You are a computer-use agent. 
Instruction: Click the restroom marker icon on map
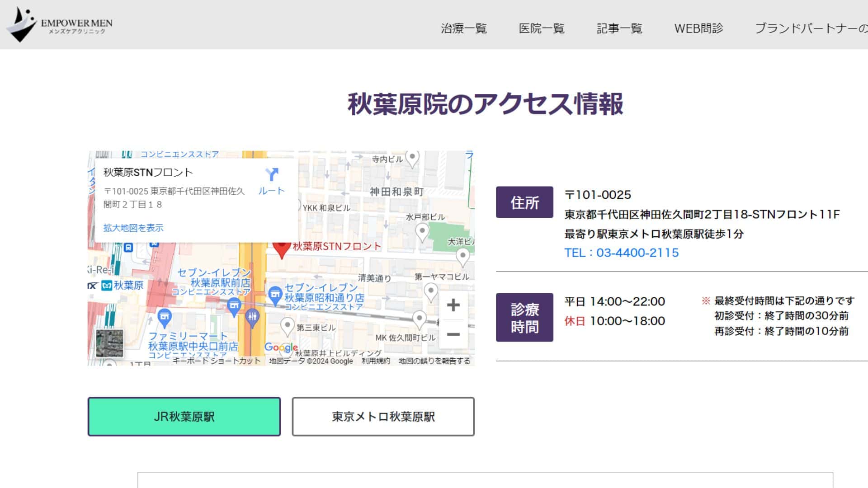click(x=252, y=318)
